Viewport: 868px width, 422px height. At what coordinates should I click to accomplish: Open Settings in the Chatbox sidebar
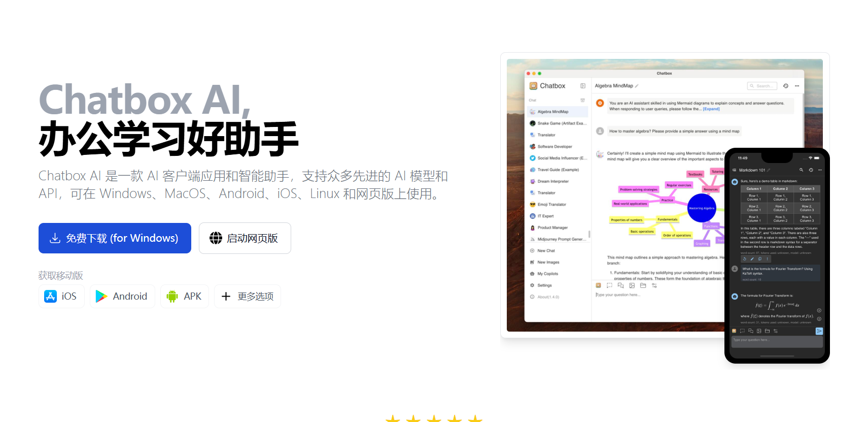[x=544, y=285]
